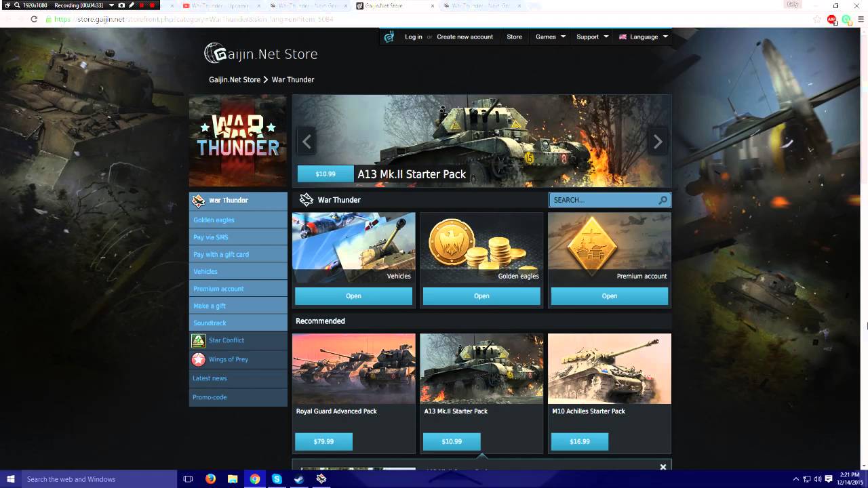The height and width of the screenshot is (488, 868).
Task: Click the Gaijin snail icon beside Log in
Action: pyautogui.click(x=389, y=37)
